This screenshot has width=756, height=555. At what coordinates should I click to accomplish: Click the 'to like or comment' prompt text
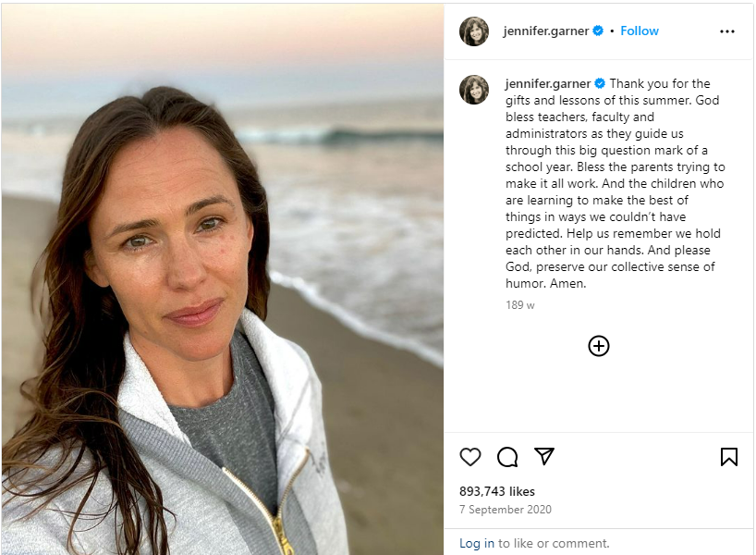tap(554, 543)
